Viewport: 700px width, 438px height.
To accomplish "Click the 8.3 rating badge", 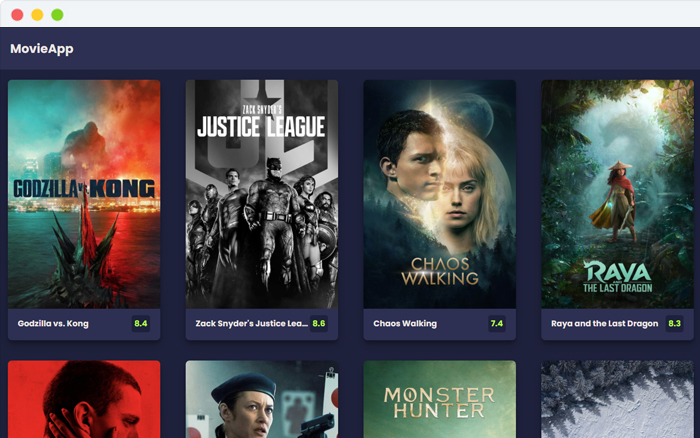I will [x=675, y=324].
